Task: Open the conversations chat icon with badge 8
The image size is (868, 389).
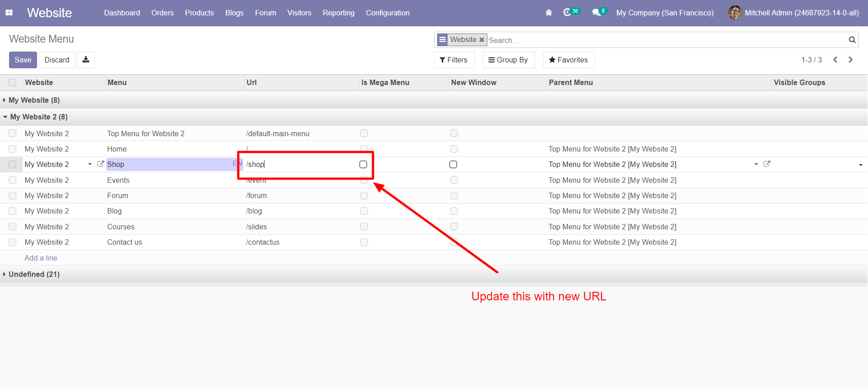Action: coord(596,13)
